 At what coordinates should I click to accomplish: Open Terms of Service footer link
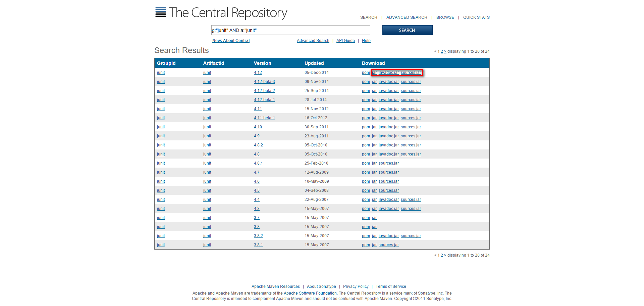(x=391, y=287)
